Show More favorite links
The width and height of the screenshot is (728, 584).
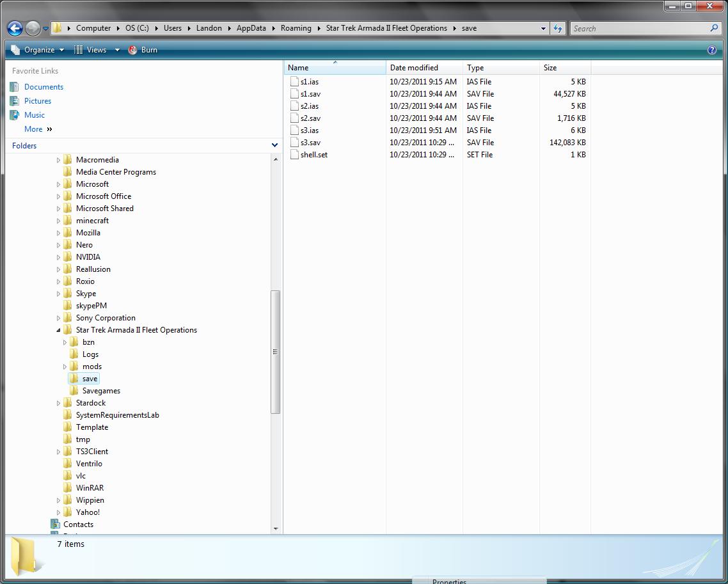pyautogui.click(x=38, y=129)
